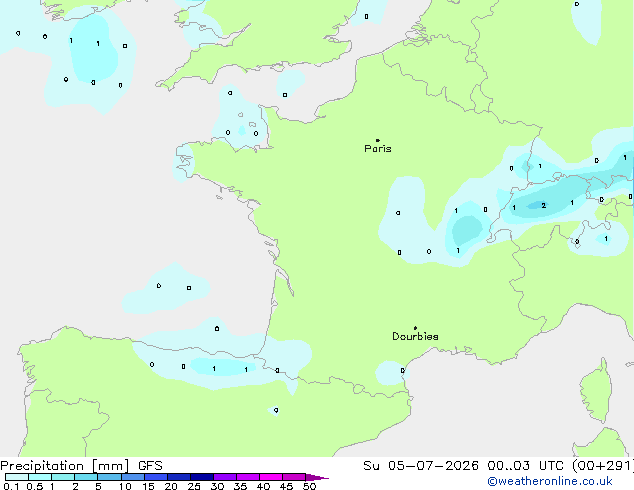Click the 15–20 mm legend color swatch
Viewport: 634px width, 490px height.
[155, 477]
